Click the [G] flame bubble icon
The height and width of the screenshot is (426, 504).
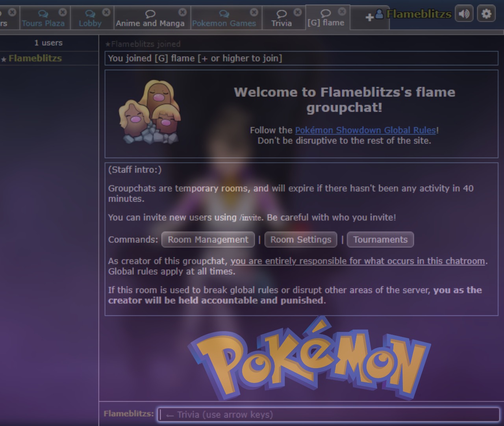pos(326,13)
